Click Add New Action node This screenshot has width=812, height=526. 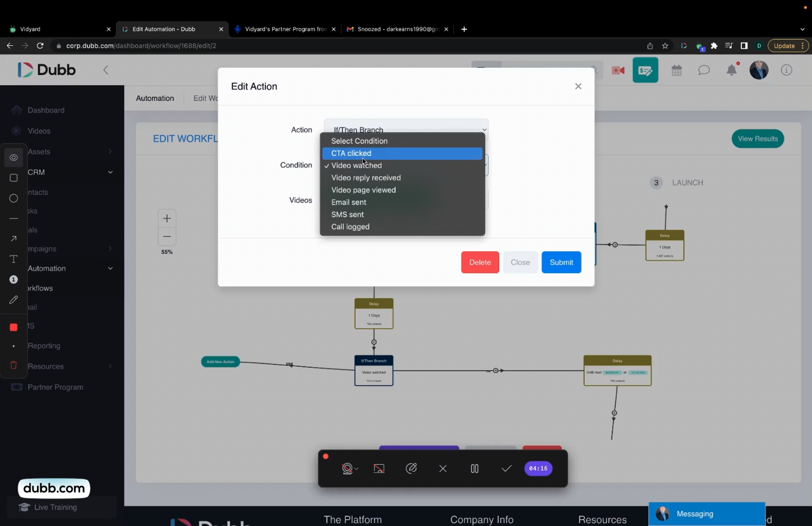coord(220,362)
